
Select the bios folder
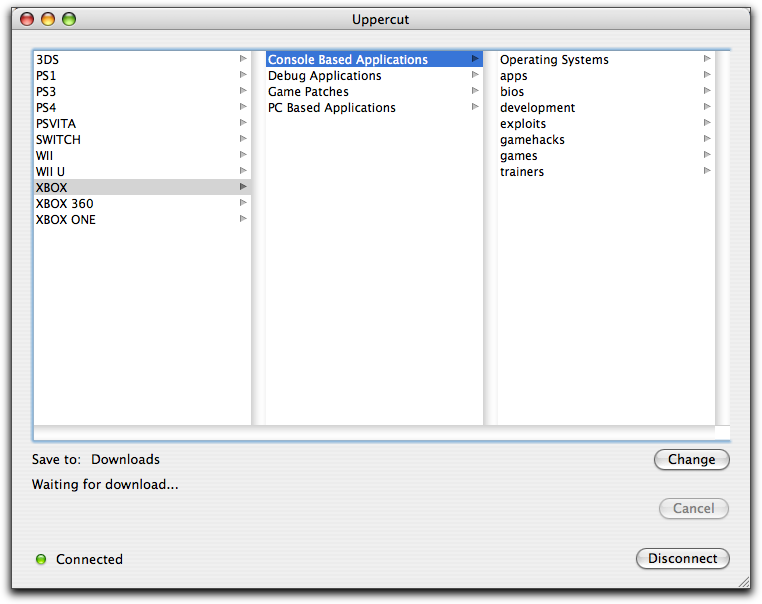click(x=606, y=91)
